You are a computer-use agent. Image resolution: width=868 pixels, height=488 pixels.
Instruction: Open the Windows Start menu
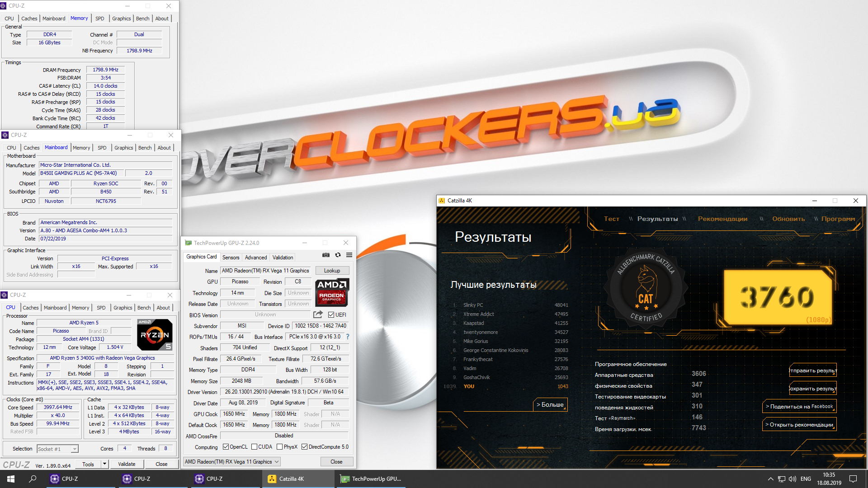[11, 479]
